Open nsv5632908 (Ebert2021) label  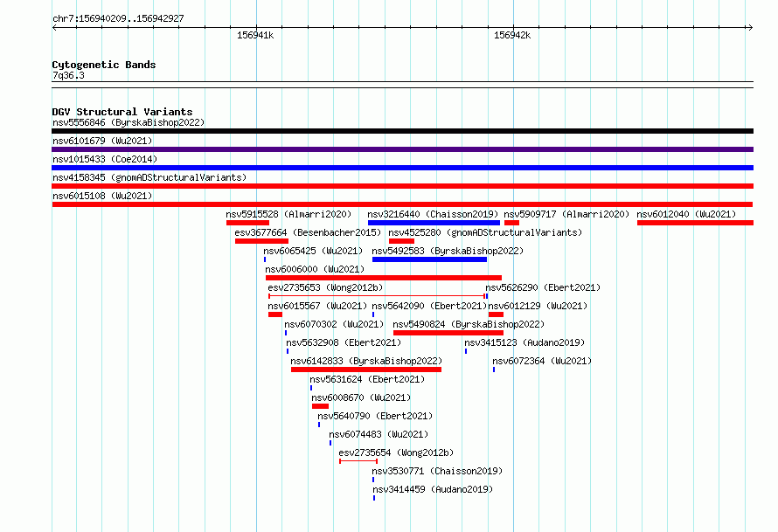click(344, 342)
